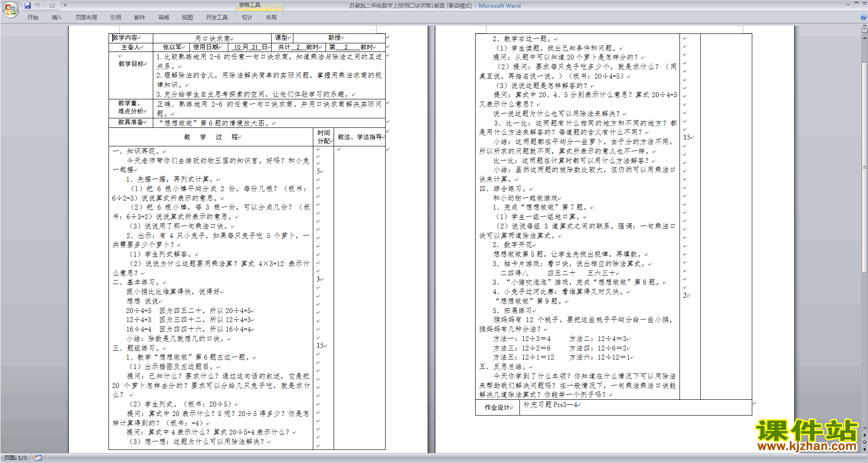Screen dimensions: 868x463
Task: Click the 教具准备 row label
Action: click(x=132, y=122)
